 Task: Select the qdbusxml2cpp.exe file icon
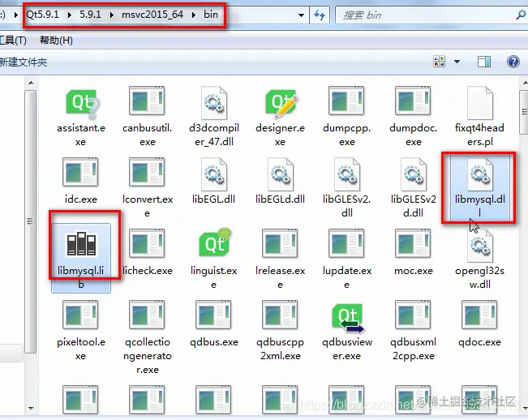click(x=413, y=315)
